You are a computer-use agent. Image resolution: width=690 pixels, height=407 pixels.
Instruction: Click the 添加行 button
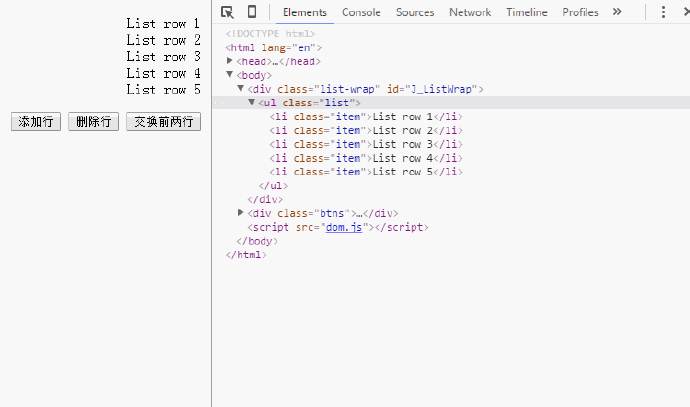[x=36, y=121]
